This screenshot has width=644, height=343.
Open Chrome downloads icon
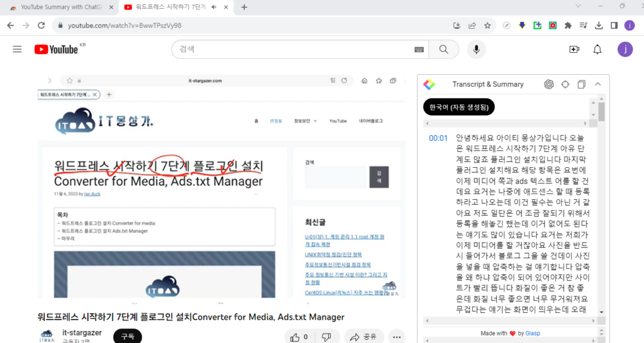click(599, 25)
